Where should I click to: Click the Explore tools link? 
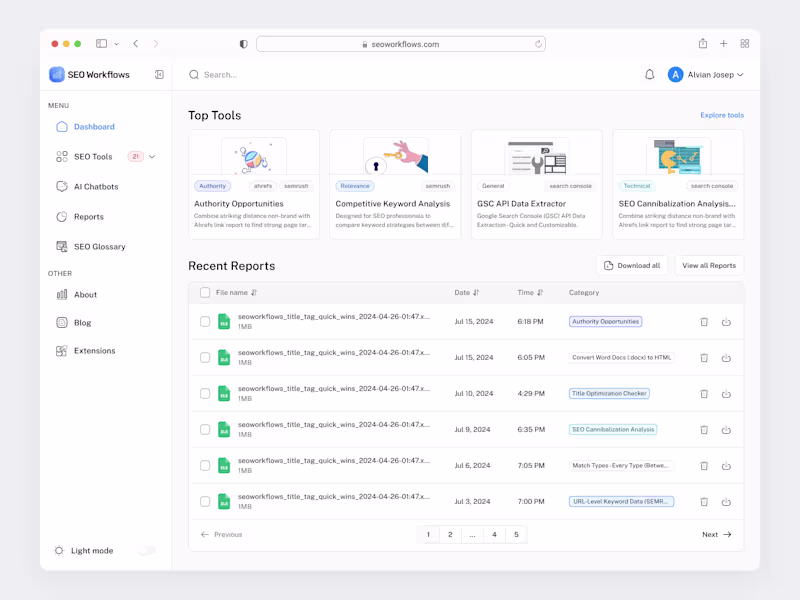[x=722, y=115]
